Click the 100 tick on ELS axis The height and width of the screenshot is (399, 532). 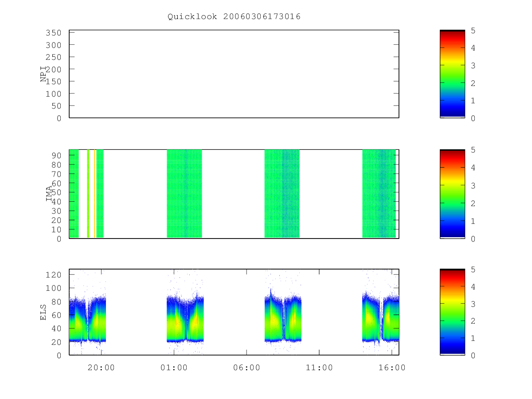point(53,288)
